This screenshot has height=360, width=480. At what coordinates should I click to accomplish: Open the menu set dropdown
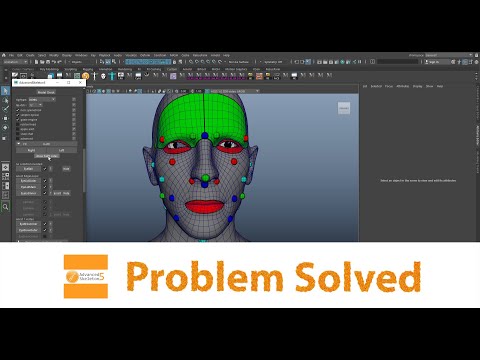pyautogui.click(x=16, y=62)
